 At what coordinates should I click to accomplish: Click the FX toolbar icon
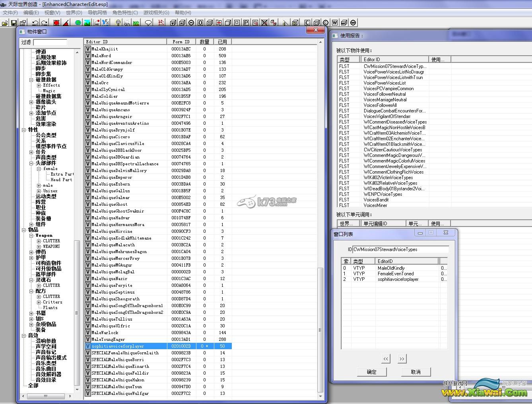(106, 23)
